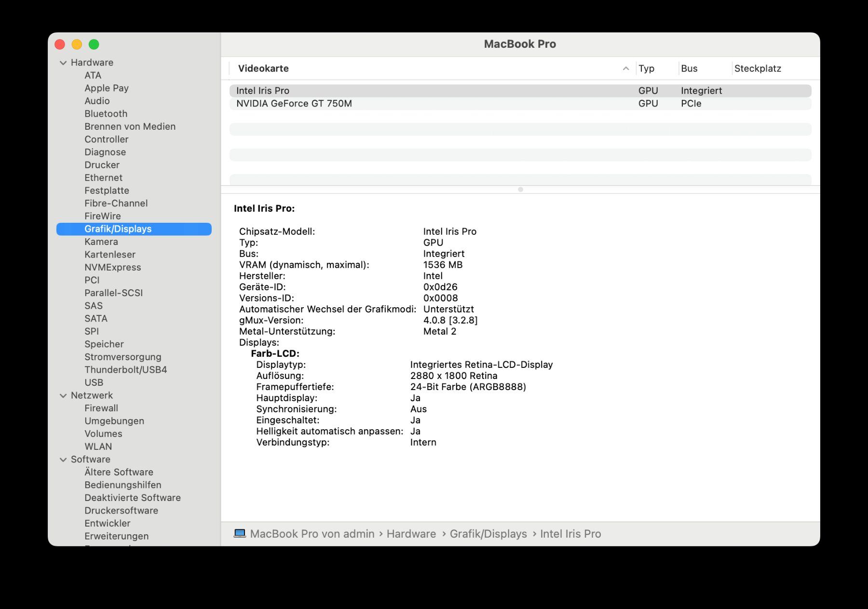Select USB in the sidebar
Viewport: 868px width, 609px height.
[x=94, y=382]
